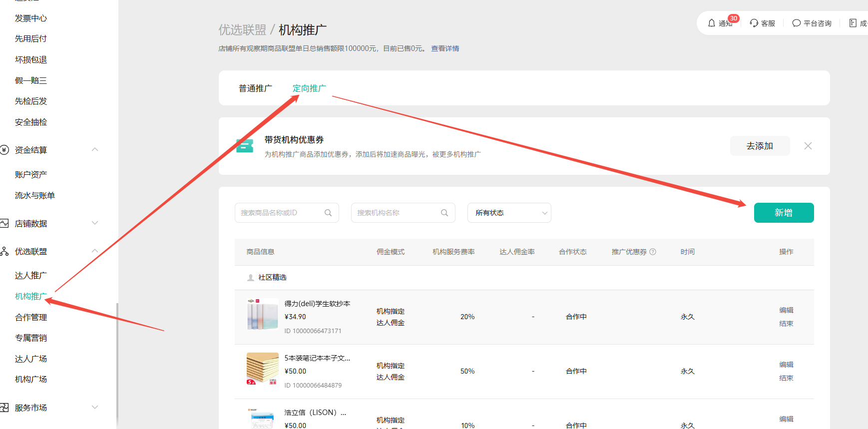Click the notification bell icon

coord(712,23)
